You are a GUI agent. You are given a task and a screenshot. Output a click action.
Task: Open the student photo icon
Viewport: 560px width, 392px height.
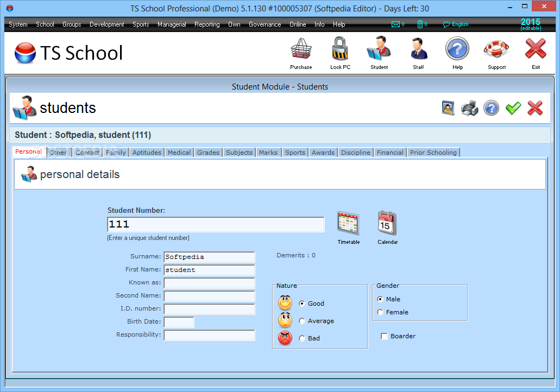(x=448, y=108)
